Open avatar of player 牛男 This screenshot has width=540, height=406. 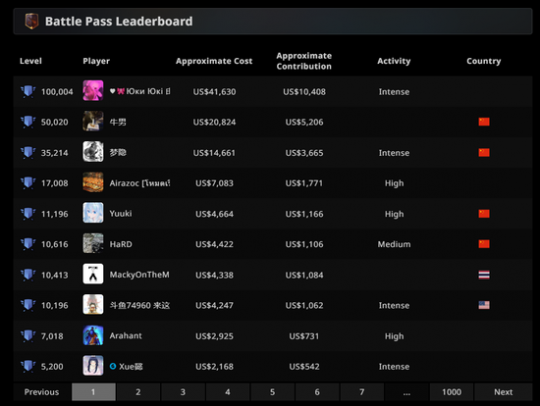click(93, 121)
